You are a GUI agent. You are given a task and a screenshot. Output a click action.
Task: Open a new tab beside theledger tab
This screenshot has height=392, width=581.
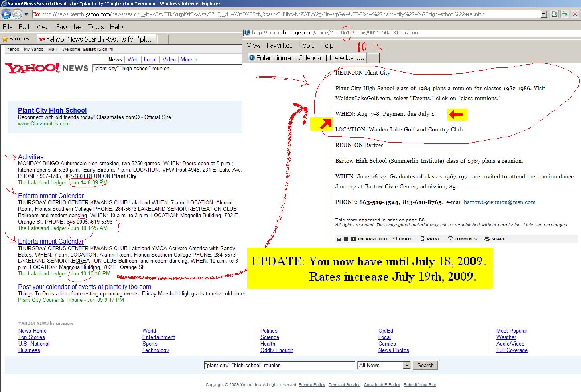(373, 58)
